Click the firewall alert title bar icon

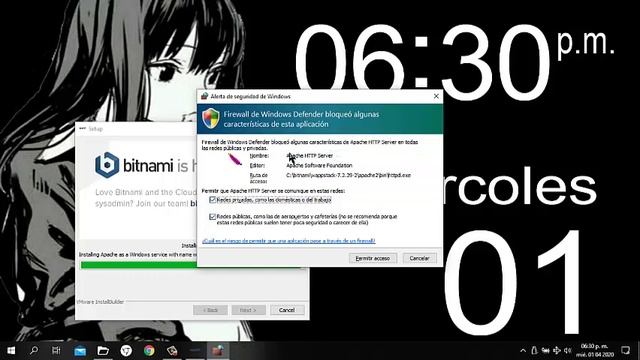(x=204, y=96)
